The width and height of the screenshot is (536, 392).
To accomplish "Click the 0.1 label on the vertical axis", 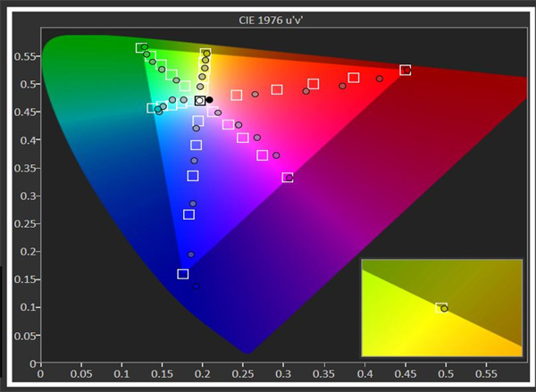I will pos(27,307).
